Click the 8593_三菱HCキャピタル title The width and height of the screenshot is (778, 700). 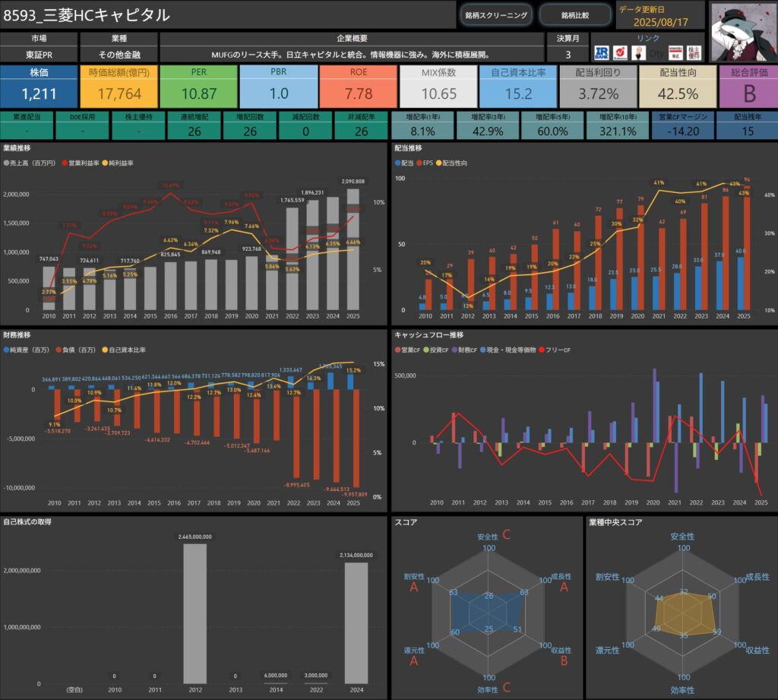(x=87, y=15)
